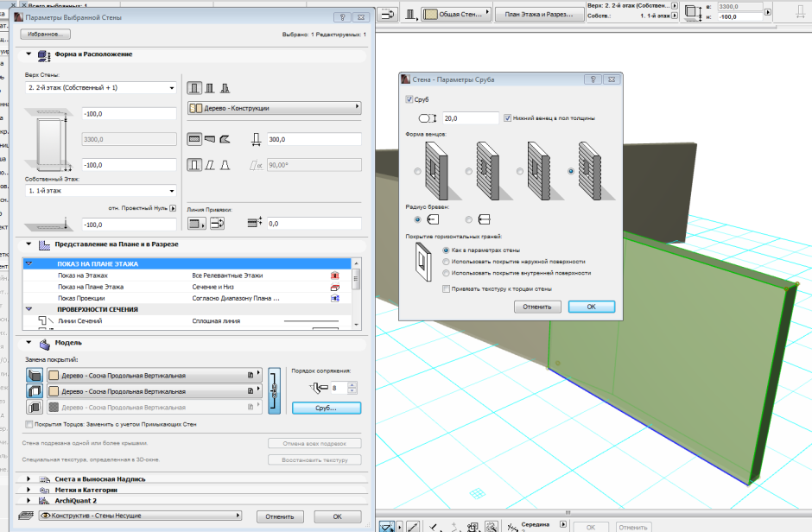Select third log shape radio button
Viewport: 812px width, 532px height.
(520, 171)
